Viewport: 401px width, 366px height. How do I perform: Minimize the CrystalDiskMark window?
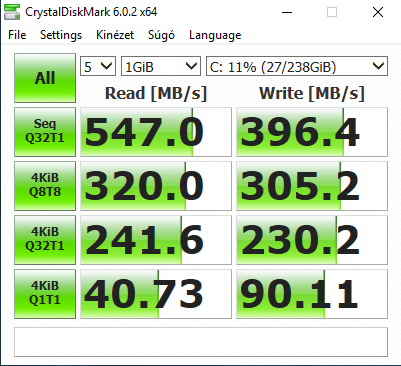pyautogui.click(x=287, y=13)
